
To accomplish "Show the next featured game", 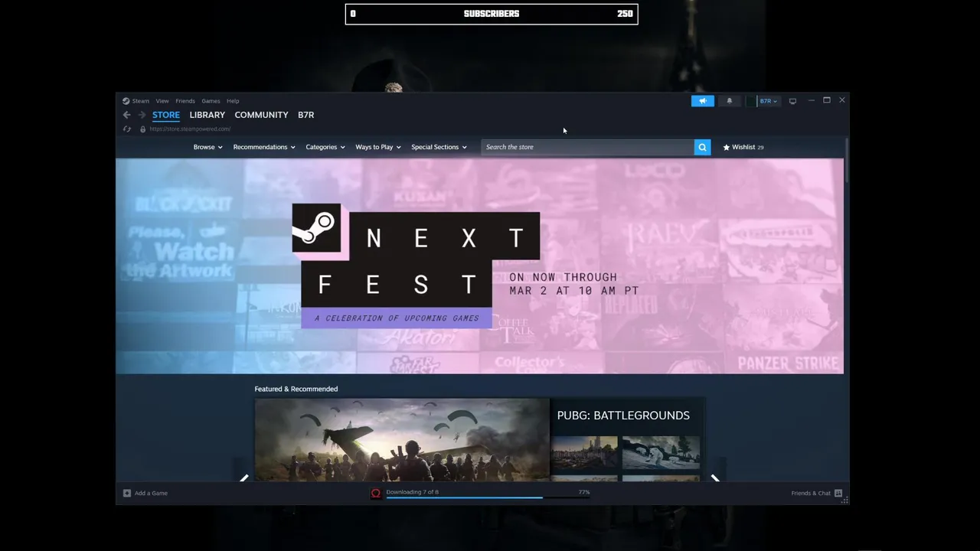I will pyautogui.click(x=715, y=478).
